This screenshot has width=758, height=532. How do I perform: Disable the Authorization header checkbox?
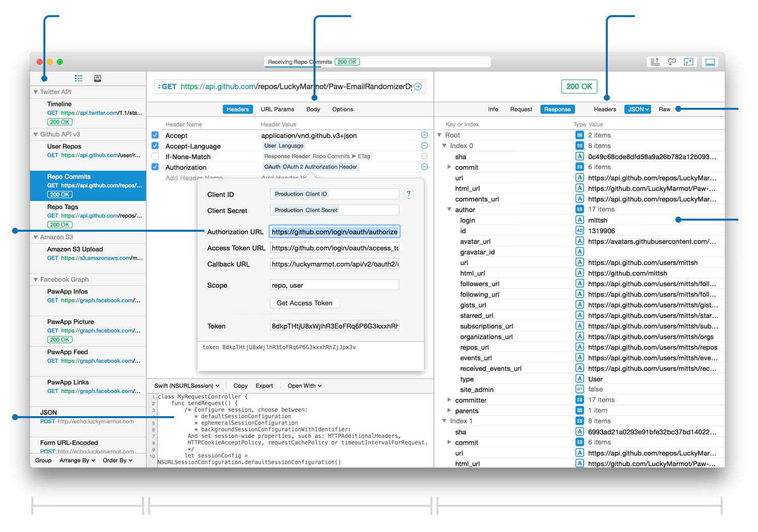pyautogui.click(x=155, y=167)
